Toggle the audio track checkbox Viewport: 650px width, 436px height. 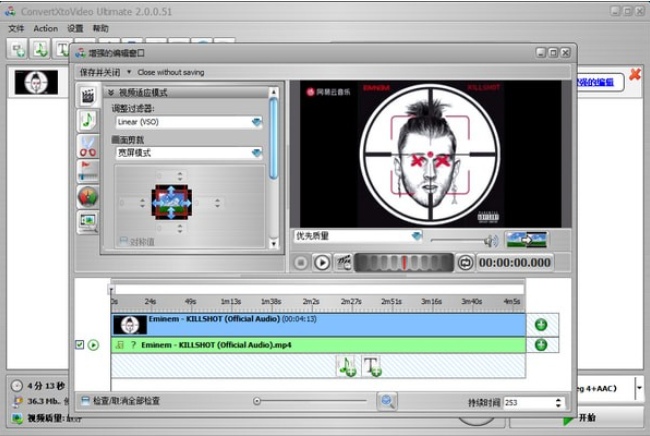pos(80,344)
